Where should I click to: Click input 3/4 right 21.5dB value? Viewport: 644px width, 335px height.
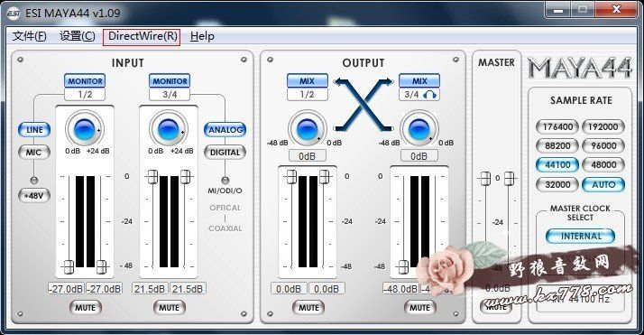click(x=188, y=289)
